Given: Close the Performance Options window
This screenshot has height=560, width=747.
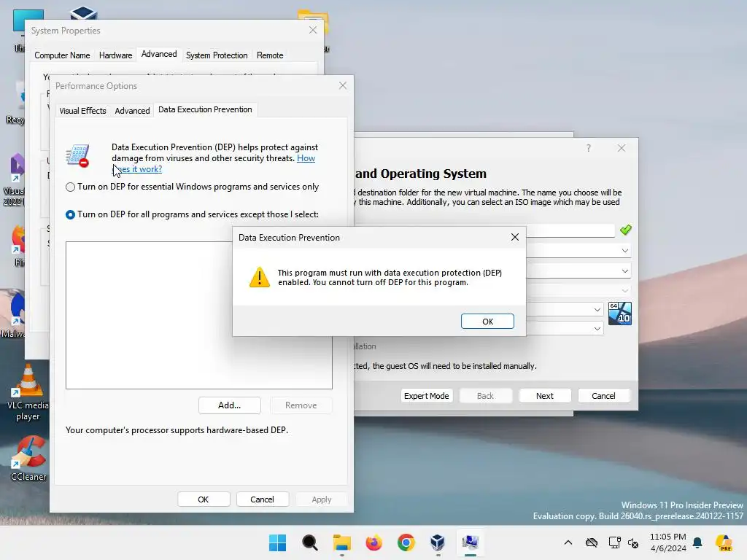Looking at the screenshot, I should pyautogui.click(x=343, y=86).
